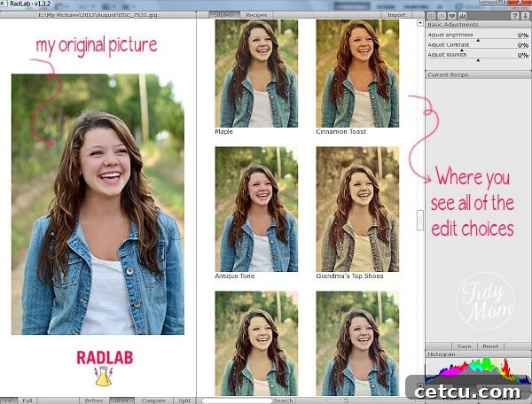Apply the Grandma's Tap Shoes stylet
Image resolution: width=532 pixels, height=404 pixels.
[x=357, y=209]
